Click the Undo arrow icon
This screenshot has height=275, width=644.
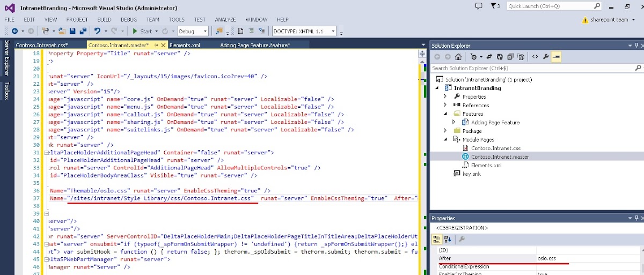[x=98, y=32]
